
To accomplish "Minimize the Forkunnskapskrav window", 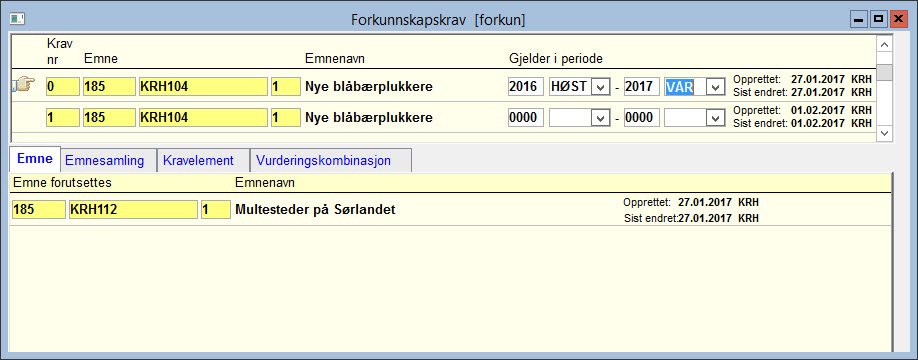I will pyautogui.click(x=859, y=19).
